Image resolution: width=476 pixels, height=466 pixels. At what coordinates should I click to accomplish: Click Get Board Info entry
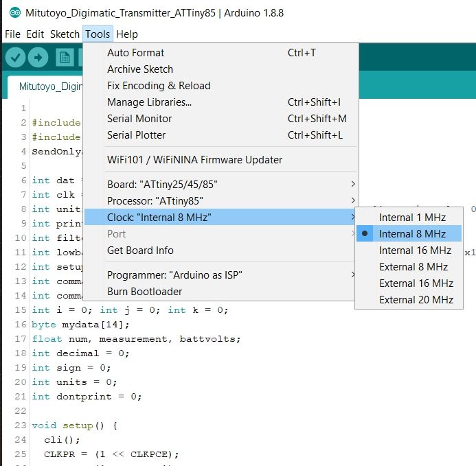[220, 251]
